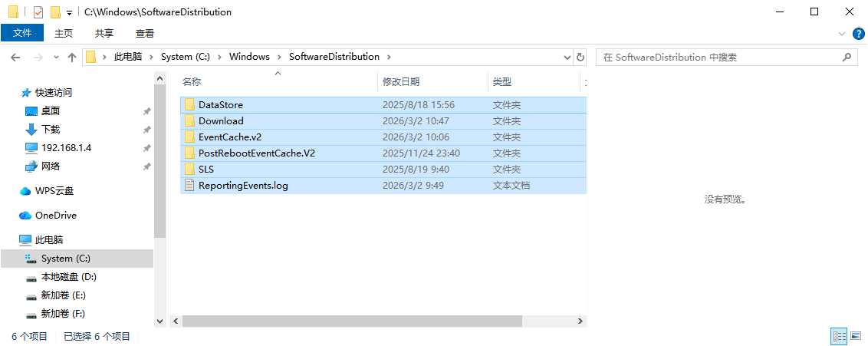
Task: Select the PostRebootEventCache.V2 folder name
Action: (x=257, y=153)
